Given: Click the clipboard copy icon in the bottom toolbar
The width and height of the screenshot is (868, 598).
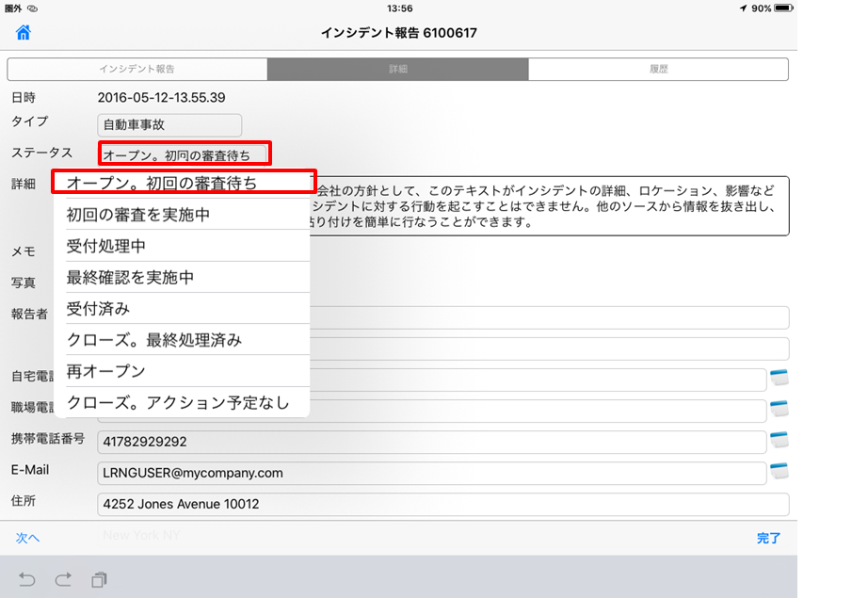Looking at the screenshot, I should [99, 578].
